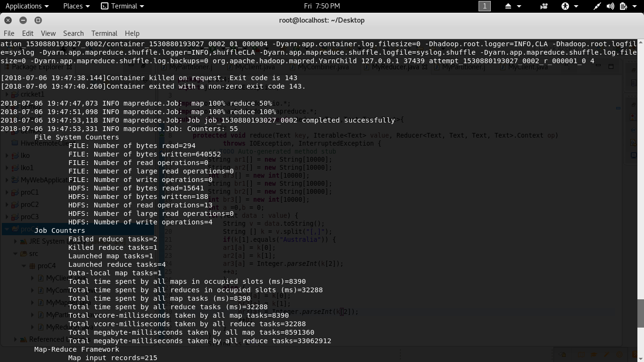644x362 pixels.
Task: Click the battery charging status icon
Action: coord(623,6)
